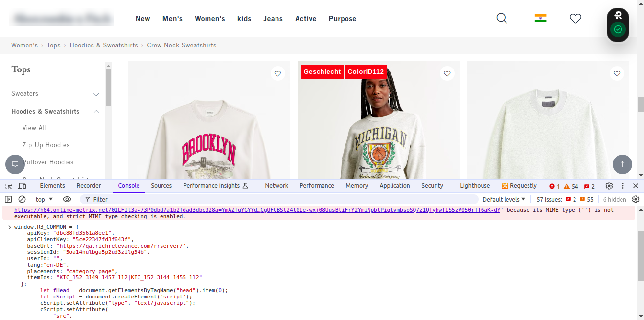644x320 pixels.
Task: Click the Performance insights flask icon
Action: pyautogui.click(x=245, y=186)
